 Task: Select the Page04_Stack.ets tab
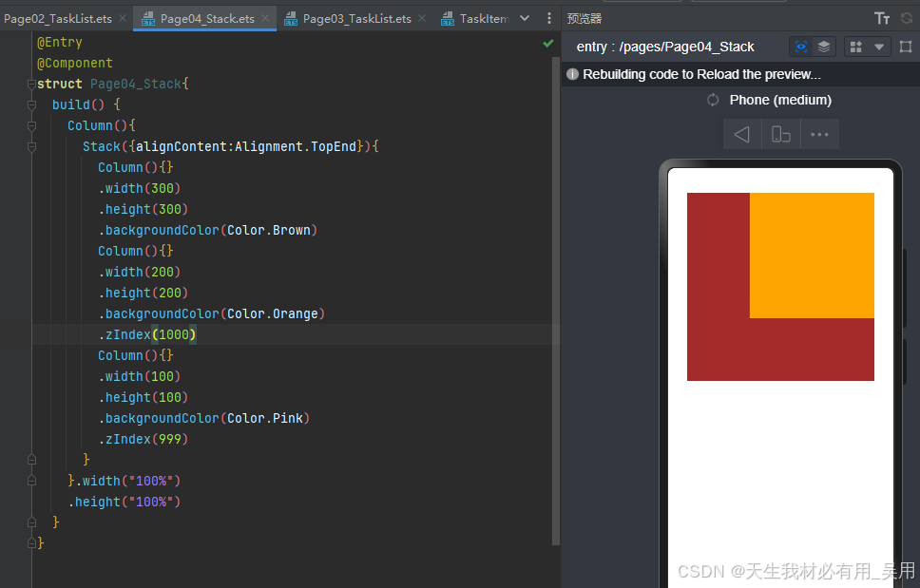(206, 19)
